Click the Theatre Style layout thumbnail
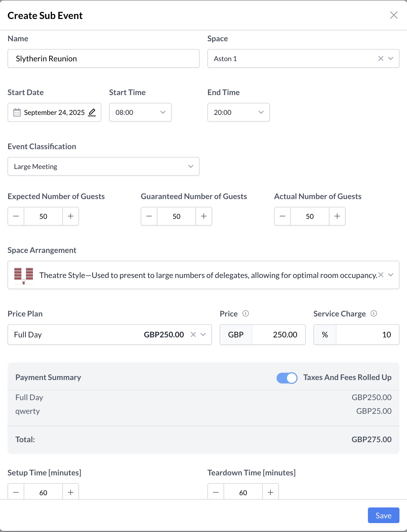 [x=24, y=275]
